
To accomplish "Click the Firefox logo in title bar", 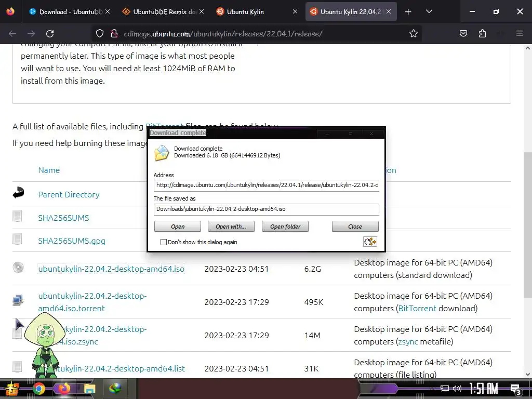I will [x=10, y=11].
